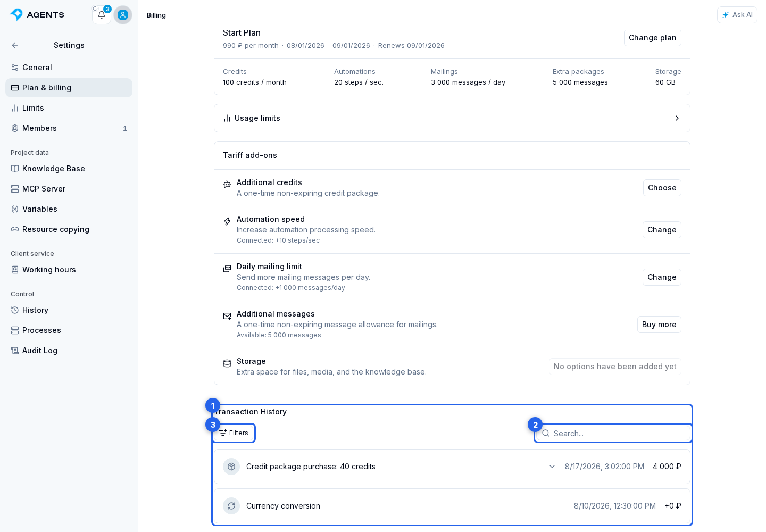This screenshot has width=766, height=532.
Task: Open Audit Log page
Action: click(69, 351)
